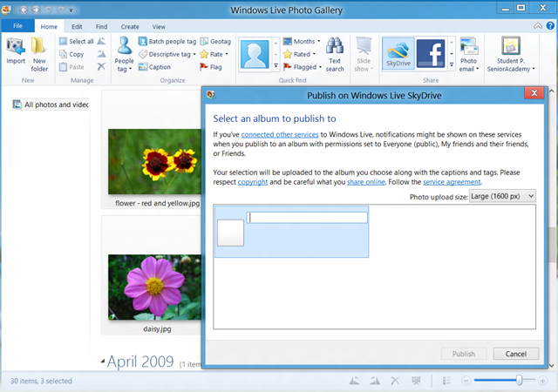Viewport: 558px width, 392px height.
Task: Switch to the Edit ribbon tab
Action: [78, 27]
